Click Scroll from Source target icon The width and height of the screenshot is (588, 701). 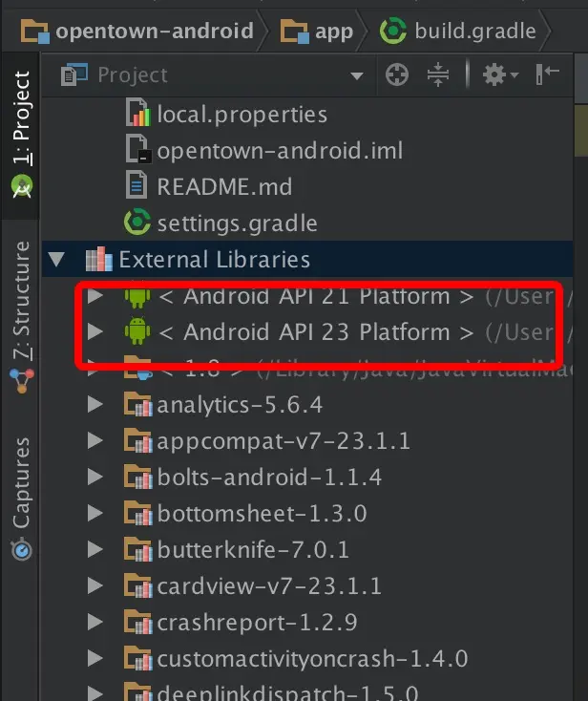point(397,74)
